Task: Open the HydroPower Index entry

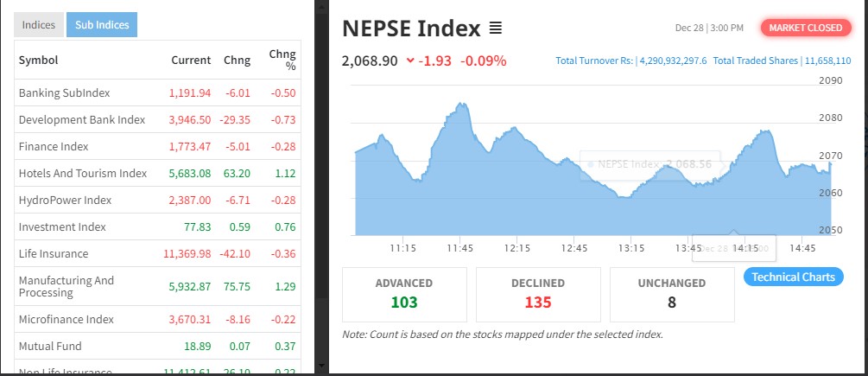Action: click(66, 200)
